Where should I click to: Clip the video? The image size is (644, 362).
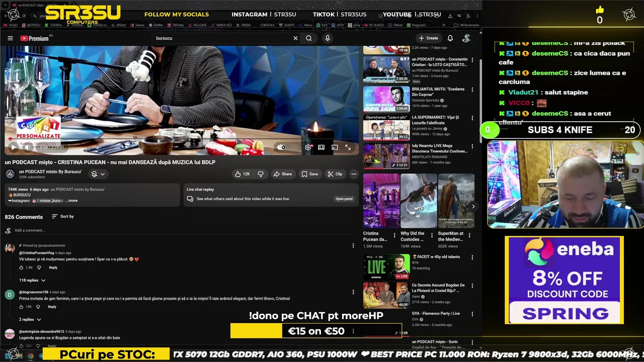tap(335, 174)
